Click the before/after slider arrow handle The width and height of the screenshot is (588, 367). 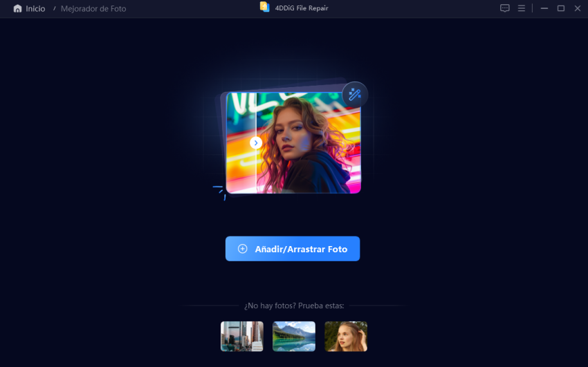[256, 142]
